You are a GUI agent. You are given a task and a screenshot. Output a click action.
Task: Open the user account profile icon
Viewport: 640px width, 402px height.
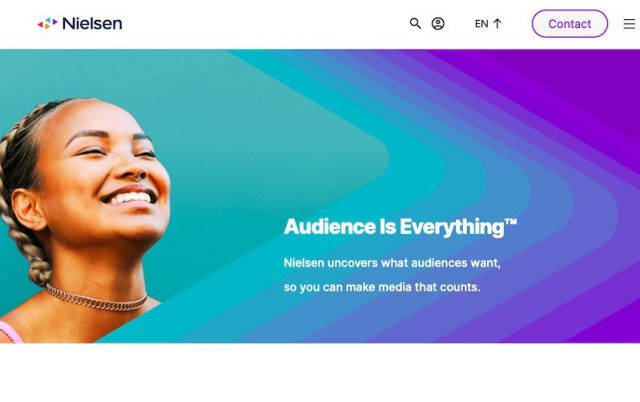pyautogui.click(x=438, y=24)
